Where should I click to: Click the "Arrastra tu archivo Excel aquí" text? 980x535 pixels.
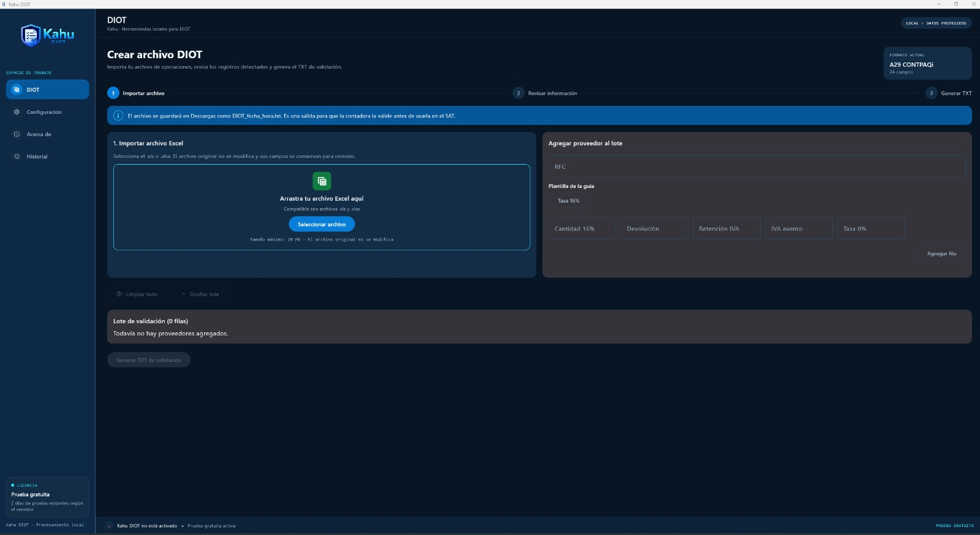322,198
